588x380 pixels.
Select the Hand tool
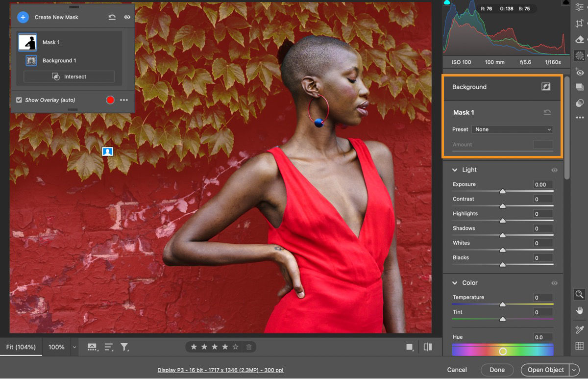click(x=580, y=310)
